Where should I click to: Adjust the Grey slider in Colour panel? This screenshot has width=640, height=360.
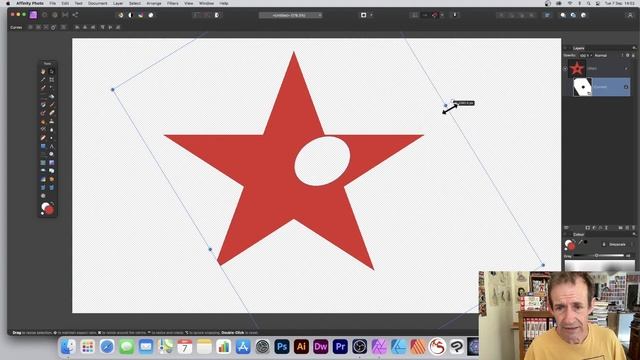(x=598, y=256)
